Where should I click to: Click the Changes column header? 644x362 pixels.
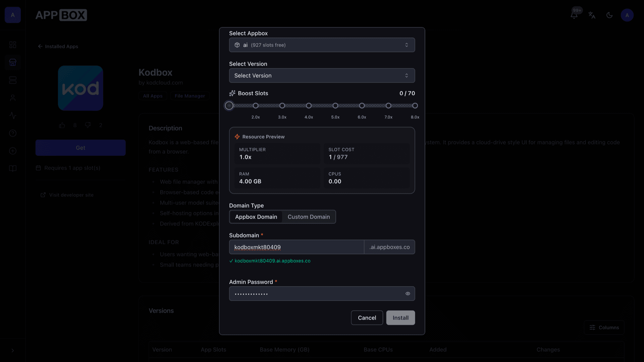548,350
